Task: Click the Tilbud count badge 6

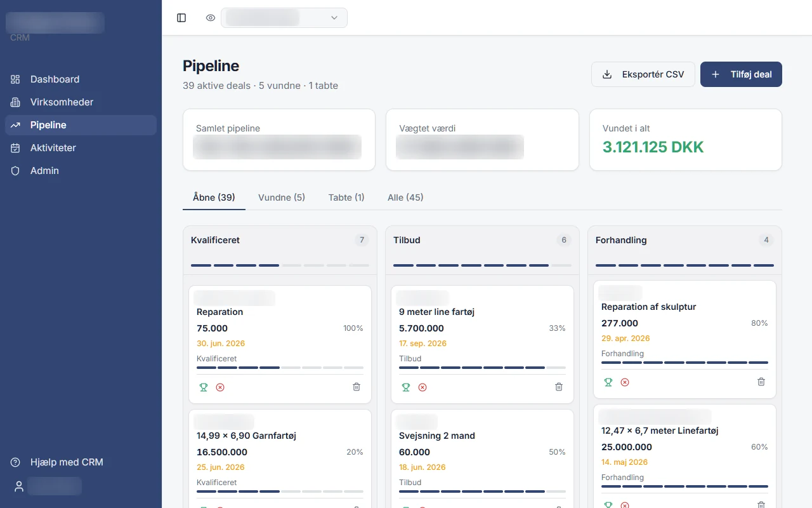Action: 565,240
